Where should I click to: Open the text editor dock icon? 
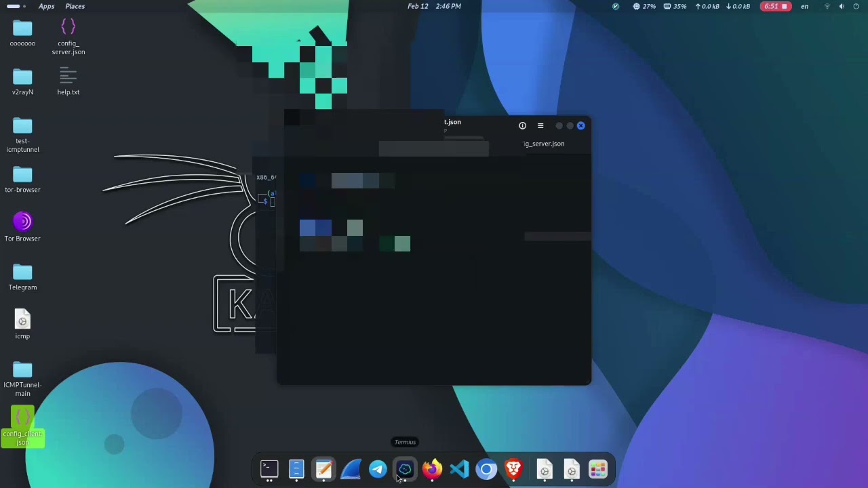pos(323,469)
